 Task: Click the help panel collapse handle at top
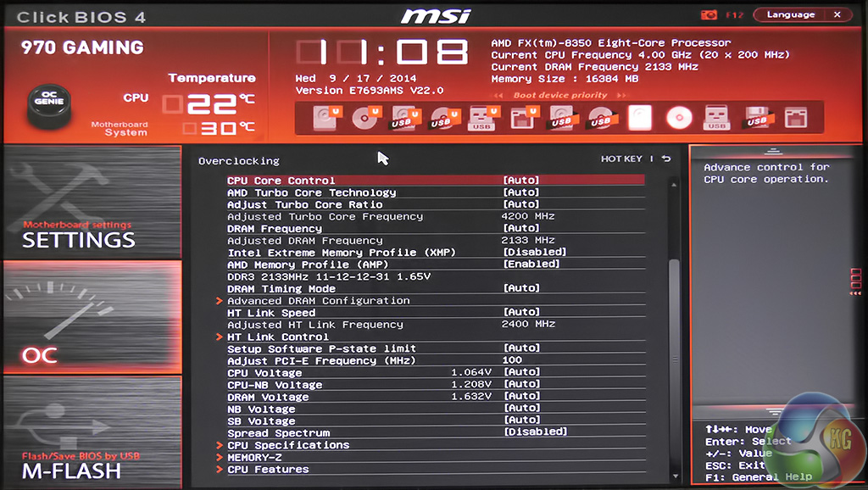[x=773, y=151]
